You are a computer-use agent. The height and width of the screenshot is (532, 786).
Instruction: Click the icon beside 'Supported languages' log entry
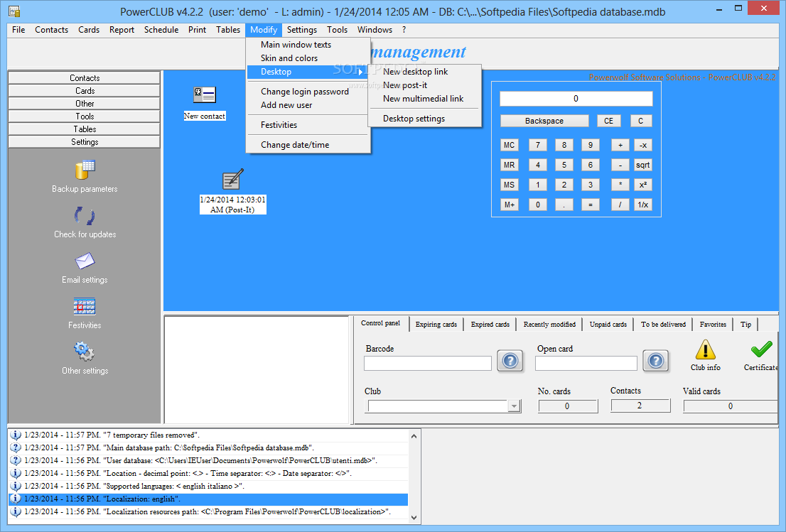16,486
